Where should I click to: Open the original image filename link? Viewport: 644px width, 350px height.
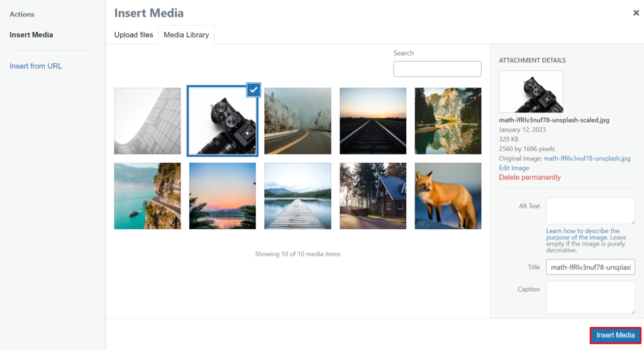(x=587, y=159)
